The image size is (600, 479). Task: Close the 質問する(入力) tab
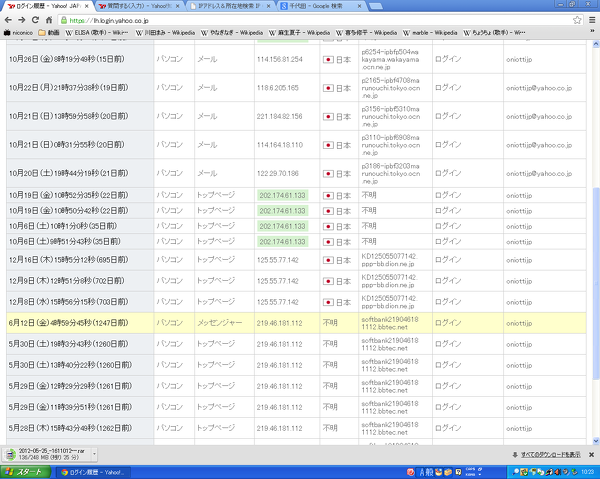coord(177,6)
